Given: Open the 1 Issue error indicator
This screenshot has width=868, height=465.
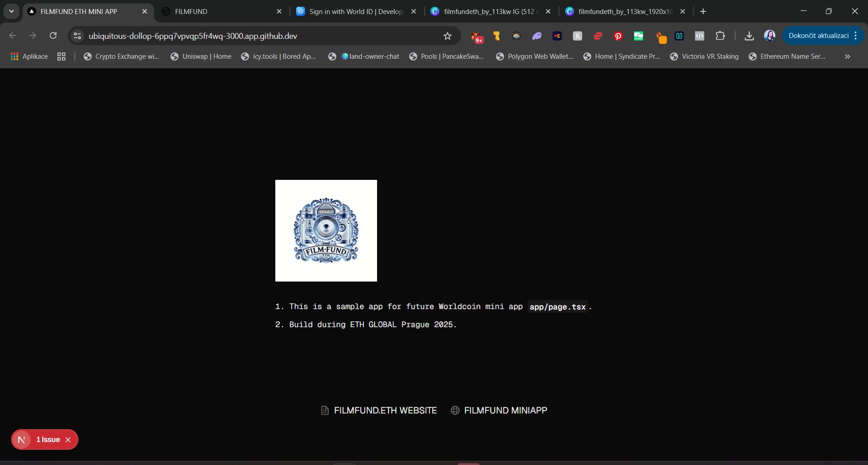Looking at the screenshot, I should [48, 440].
